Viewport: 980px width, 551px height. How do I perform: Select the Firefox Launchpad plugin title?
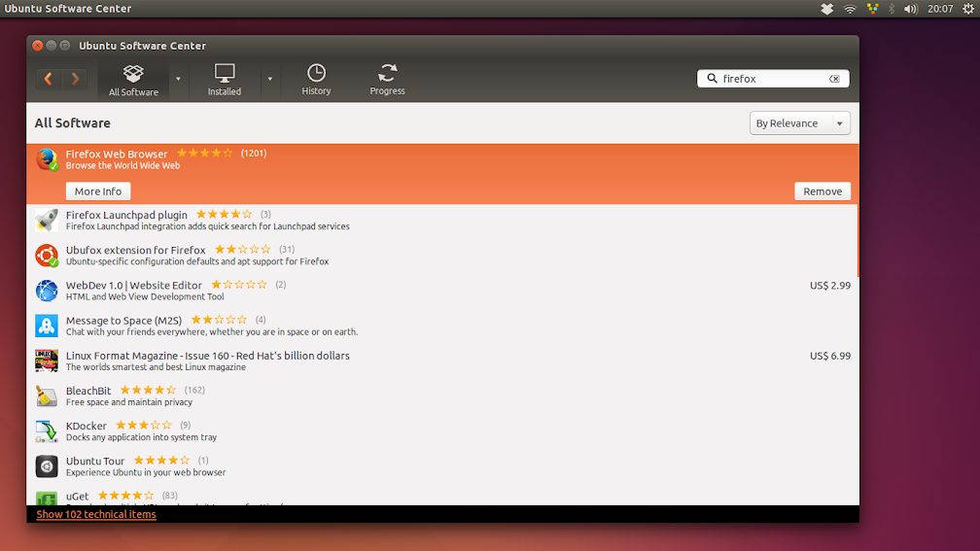click(126, 215)
